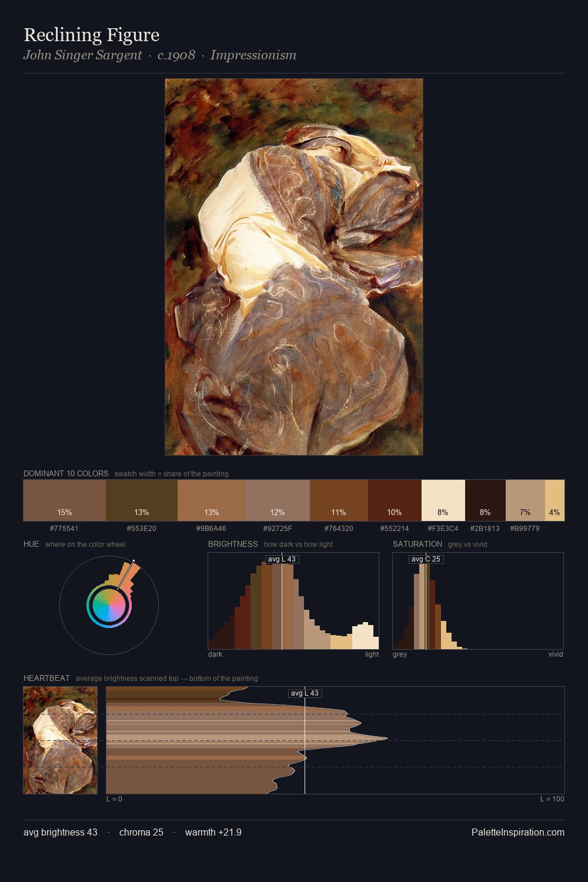
Task: Click the heartbeat brightness profile chart
Action: pyautogui.click(x=335, y=740)
